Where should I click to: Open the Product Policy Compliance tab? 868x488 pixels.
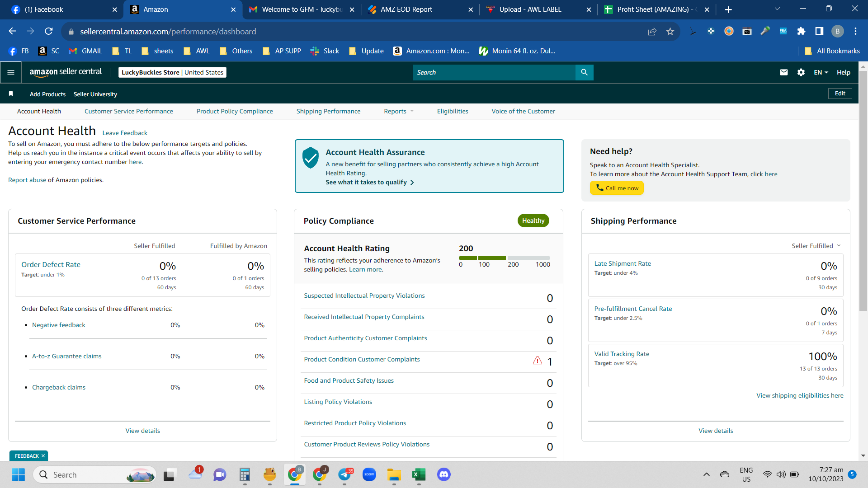[235, 111]
